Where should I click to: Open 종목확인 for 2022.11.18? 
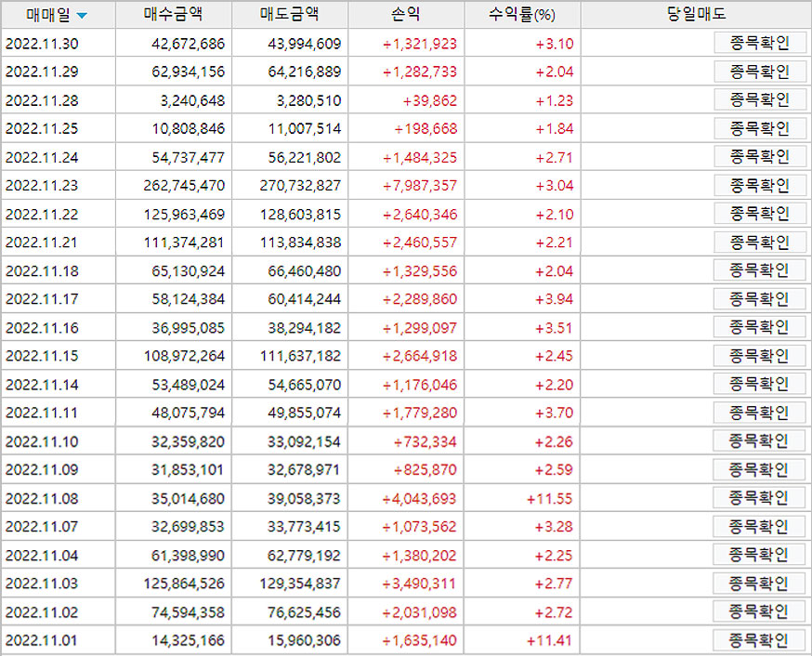(x=759, y=270)
